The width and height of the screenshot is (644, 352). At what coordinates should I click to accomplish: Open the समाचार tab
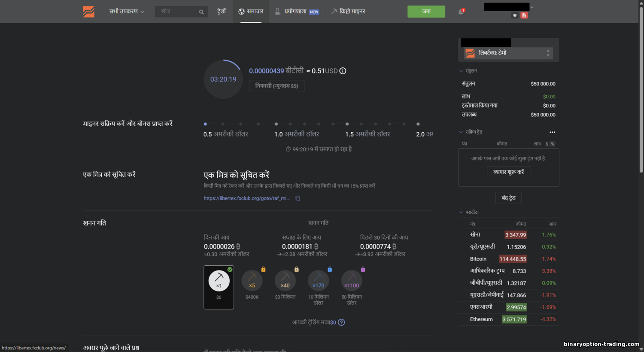point(251,12)
